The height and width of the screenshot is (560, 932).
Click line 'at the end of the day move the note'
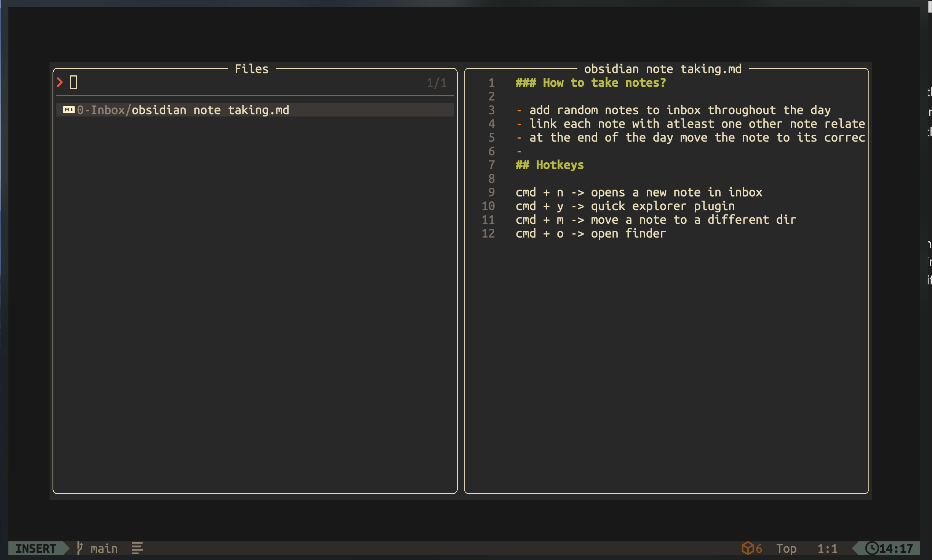click(x=691, y=137)
